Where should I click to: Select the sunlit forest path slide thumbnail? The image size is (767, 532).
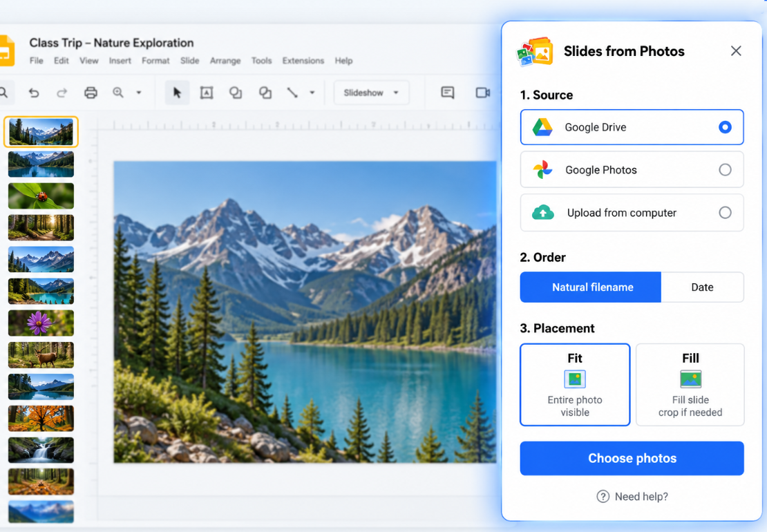click(41, 227)
